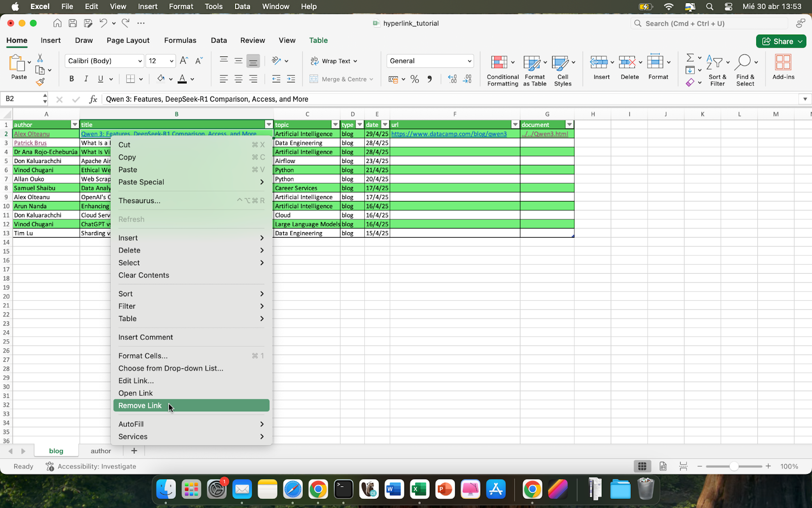Open Conditional Formatting
This screenshot has height=508, width=812.
coord(502,70)
